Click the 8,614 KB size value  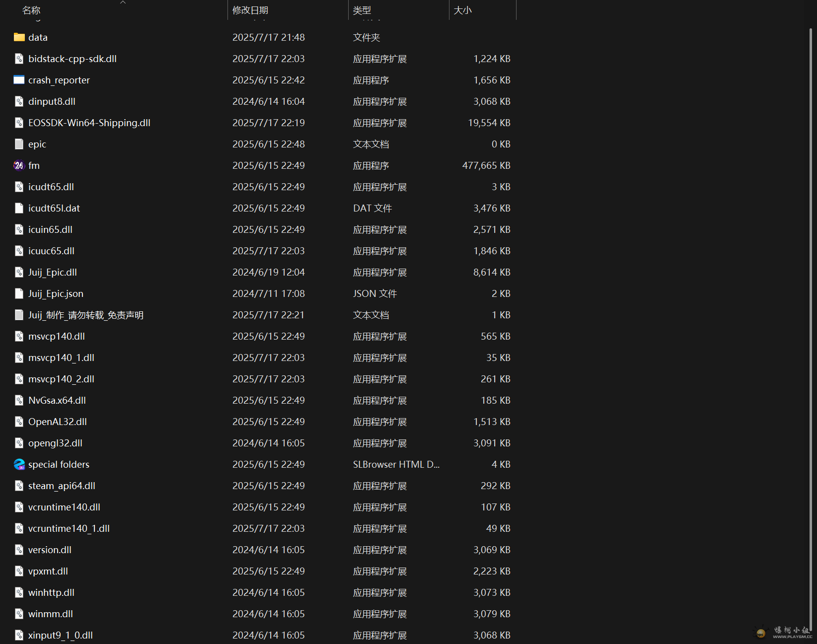tap(492, 272)
